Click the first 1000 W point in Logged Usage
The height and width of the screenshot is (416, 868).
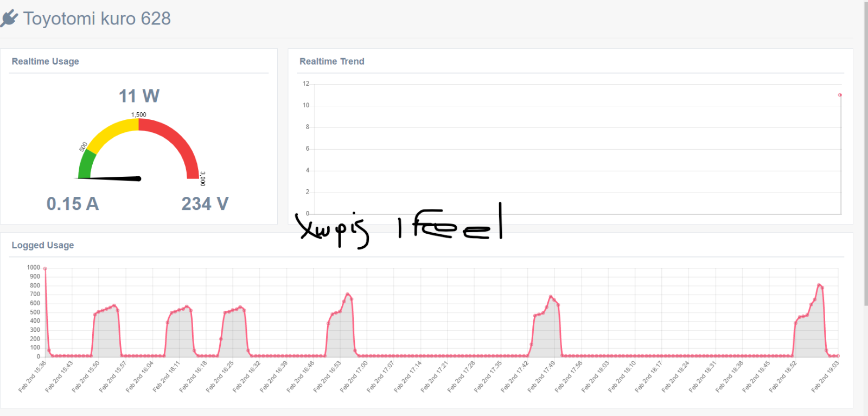45,268
